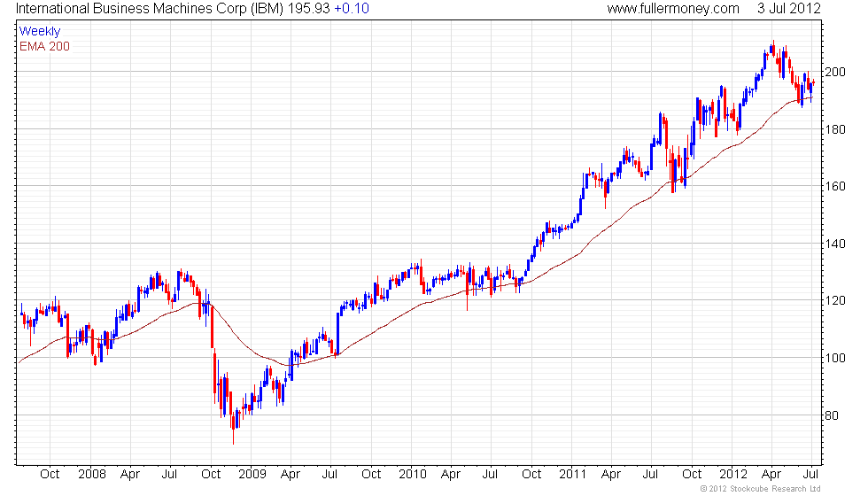Click the 160 price axis label
Viewport: 868px width, 496px height.
[835, 187]
